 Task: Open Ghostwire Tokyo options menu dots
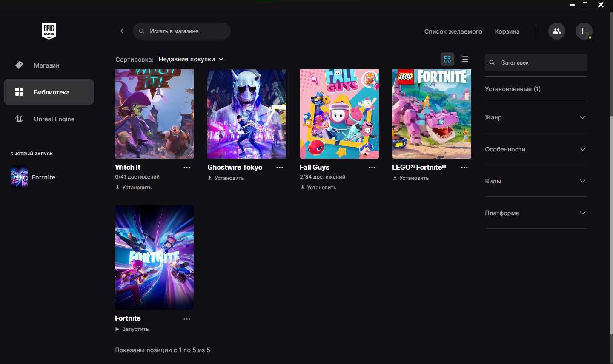(280, 168)
